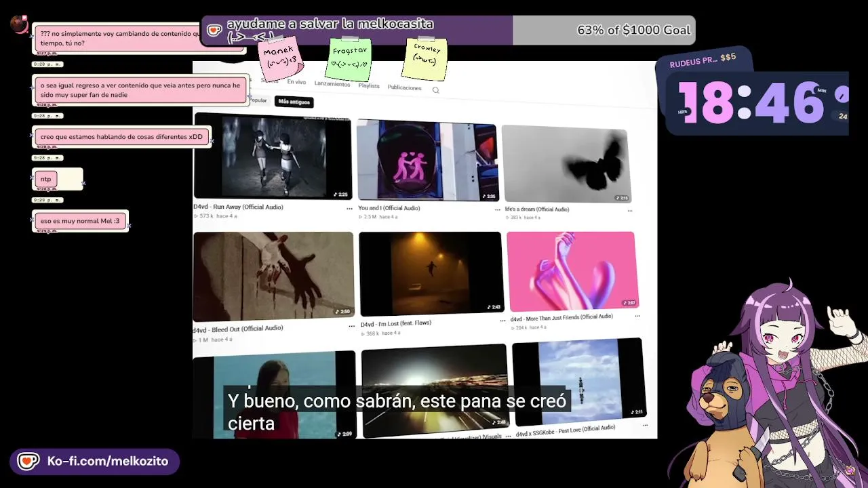The width and height of the screenshot is (868, 488).
Task: Open You and I (Official Audio) title
Action: click(x=389, y=208)
